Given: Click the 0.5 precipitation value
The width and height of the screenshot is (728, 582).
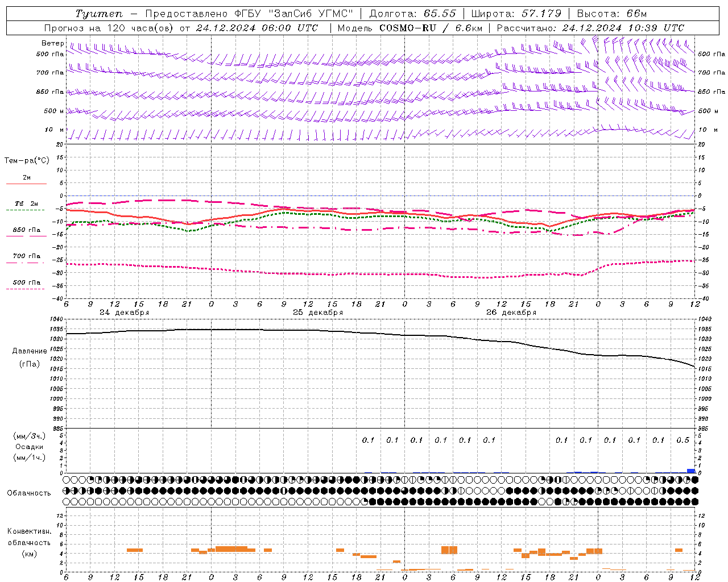Looking at the screenshot, I should [x=683, y=440].
